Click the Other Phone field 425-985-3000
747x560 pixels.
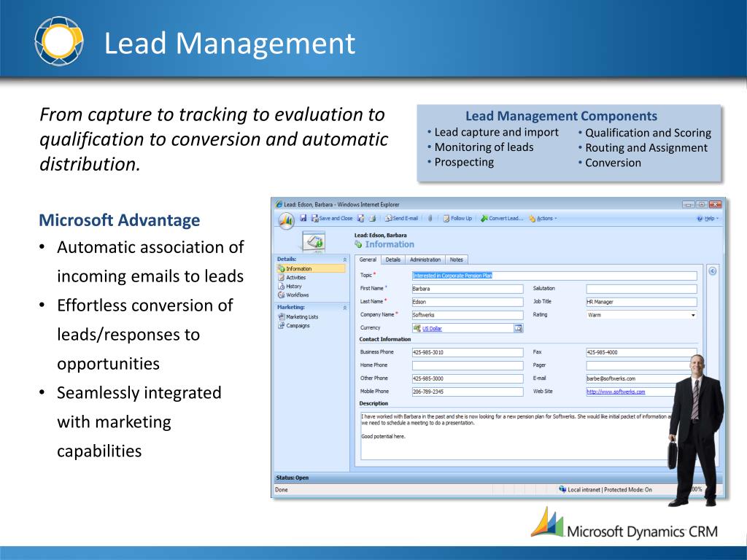coord(468,378)
